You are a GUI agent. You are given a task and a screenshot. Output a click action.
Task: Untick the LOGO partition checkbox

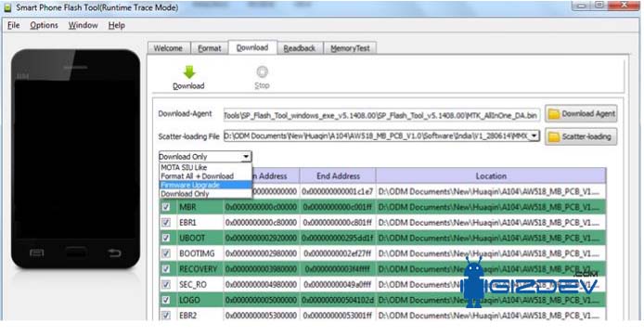click(x=166, y=300)
